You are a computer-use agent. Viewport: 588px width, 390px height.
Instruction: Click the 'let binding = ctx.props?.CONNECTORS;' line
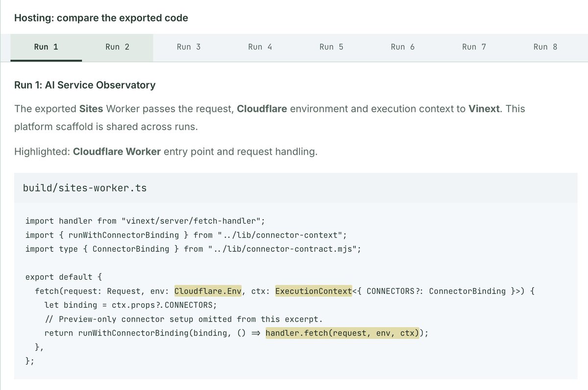point(130,305)
